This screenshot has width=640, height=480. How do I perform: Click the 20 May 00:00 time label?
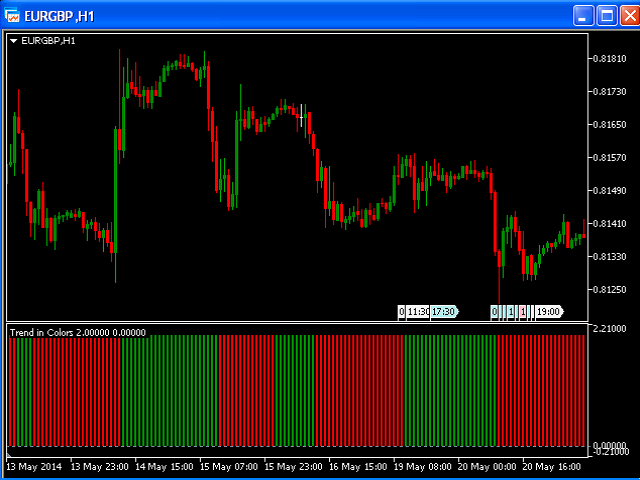click(487, 467)
